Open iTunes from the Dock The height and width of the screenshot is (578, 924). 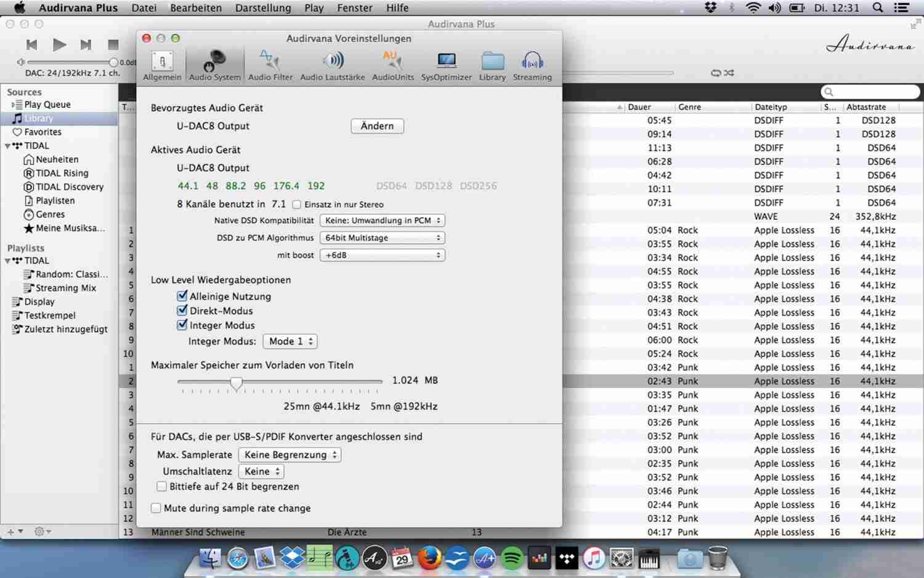point(594,558)
